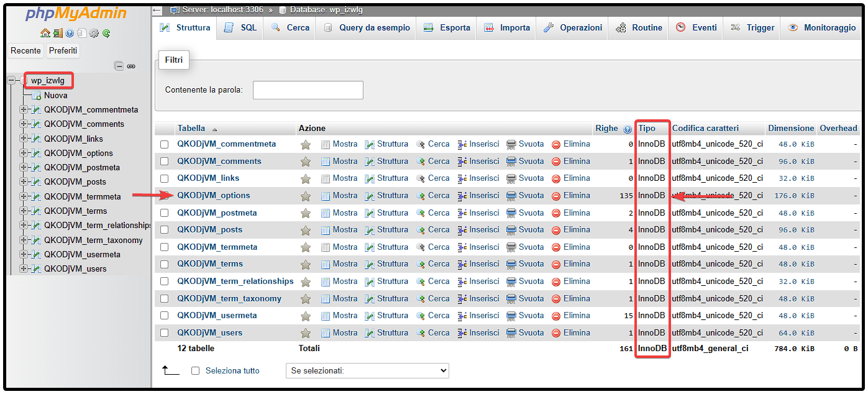
Task: Open navigation panel settings gear icon
Action: tap(94, 33)
